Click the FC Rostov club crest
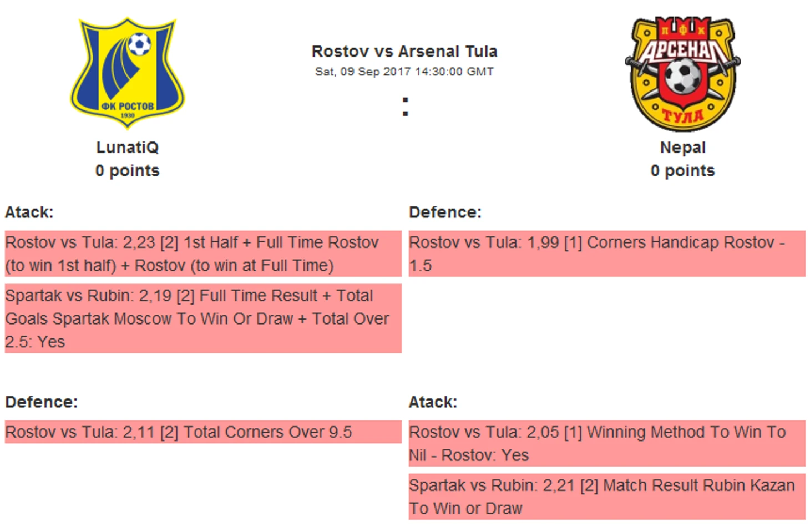Screen dimensions: 810x532 (128, 73)
